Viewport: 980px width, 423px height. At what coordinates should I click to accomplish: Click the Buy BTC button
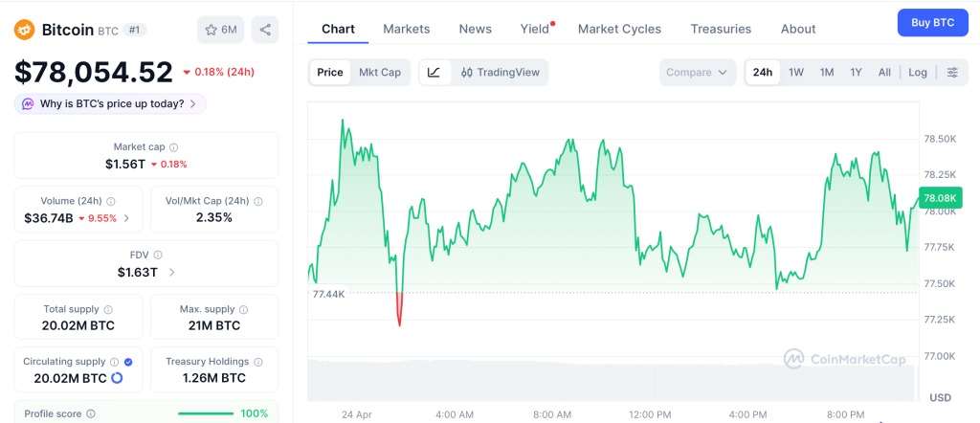(932, 22)
